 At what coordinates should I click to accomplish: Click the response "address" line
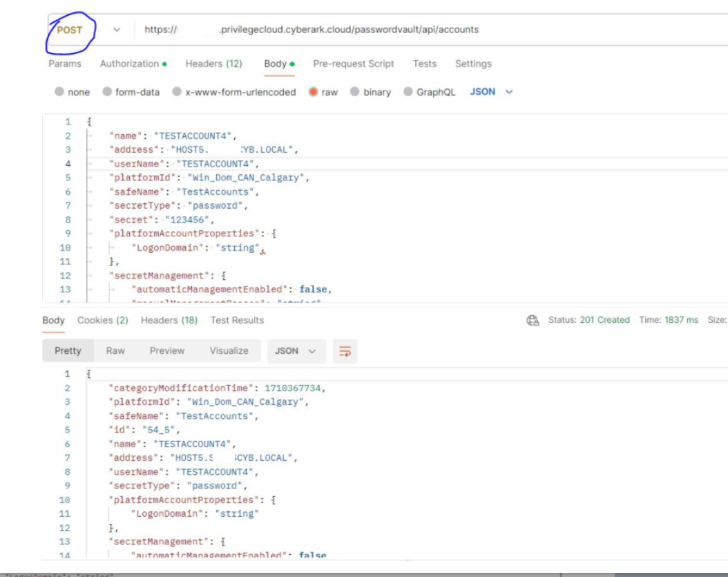pos(203,458)
